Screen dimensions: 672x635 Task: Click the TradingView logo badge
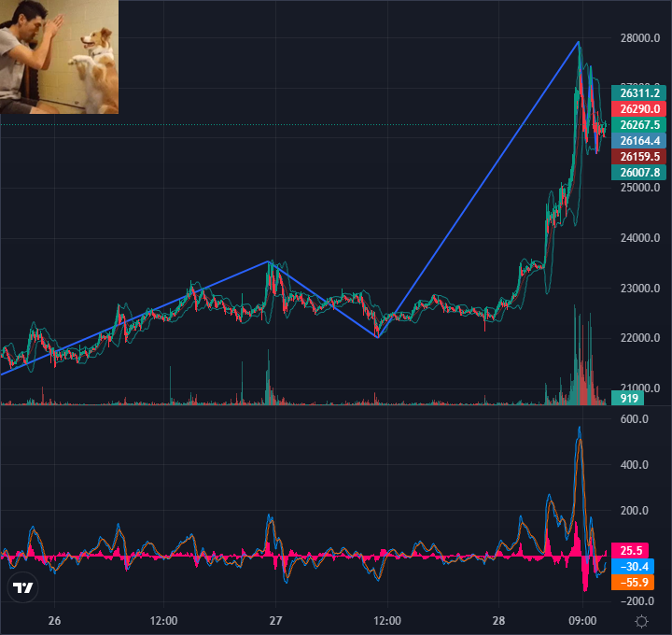[22, 587]
